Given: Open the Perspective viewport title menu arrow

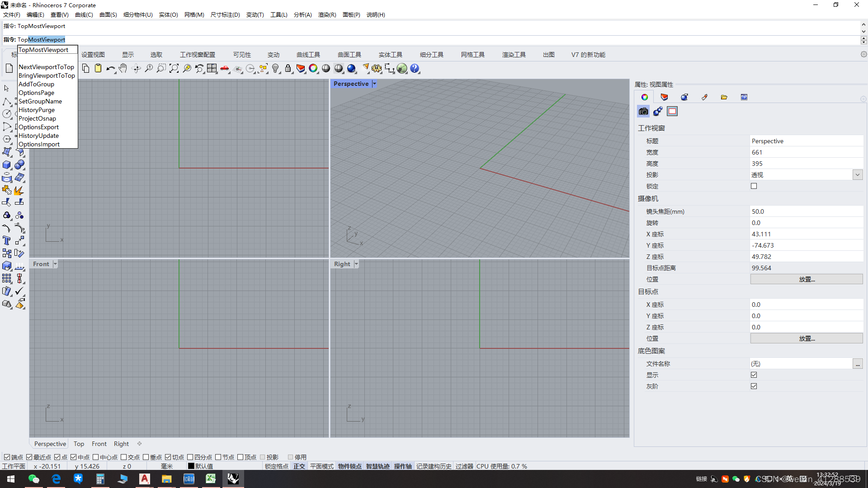Looking at the screenshot, I should coord(374,84).
